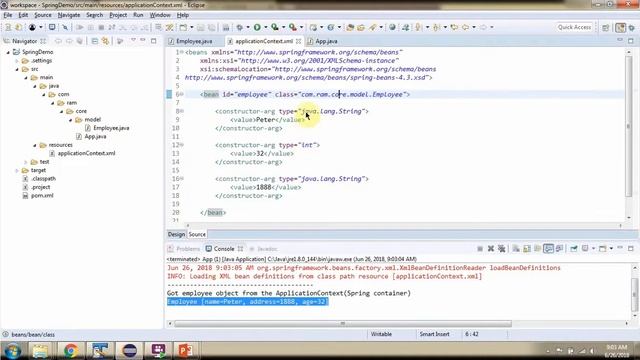Open the Open Type search icon
Screen dimensions: 640x360
[350, 27]
